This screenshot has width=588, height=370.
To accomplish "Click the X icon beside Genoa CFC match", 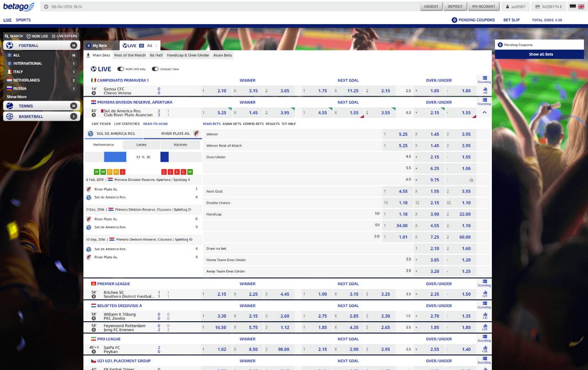I will (x=94, y=93).
